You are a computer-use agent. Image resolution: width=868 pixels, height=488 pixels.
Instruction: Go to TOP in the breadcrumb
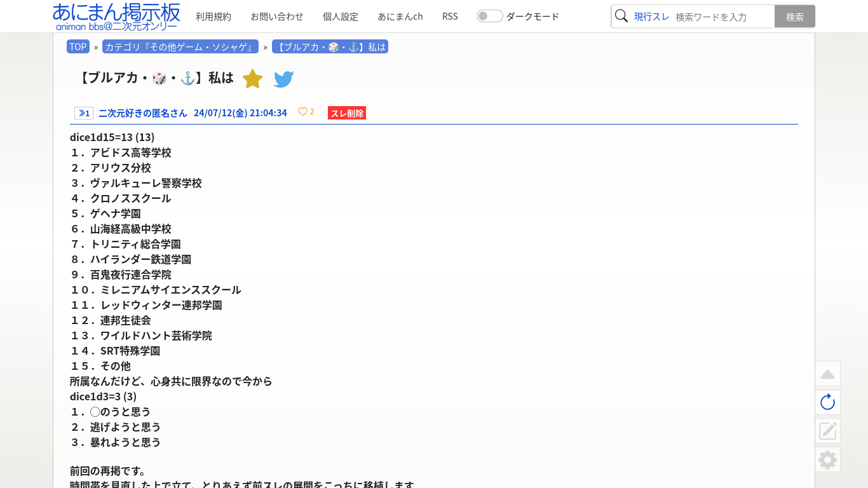tap(78, 46)
